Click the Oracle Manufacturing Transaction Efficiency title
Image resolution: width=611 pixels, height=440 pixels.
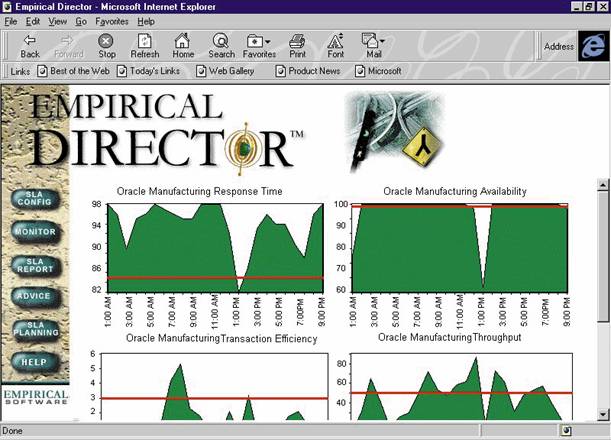pos(221,338)
